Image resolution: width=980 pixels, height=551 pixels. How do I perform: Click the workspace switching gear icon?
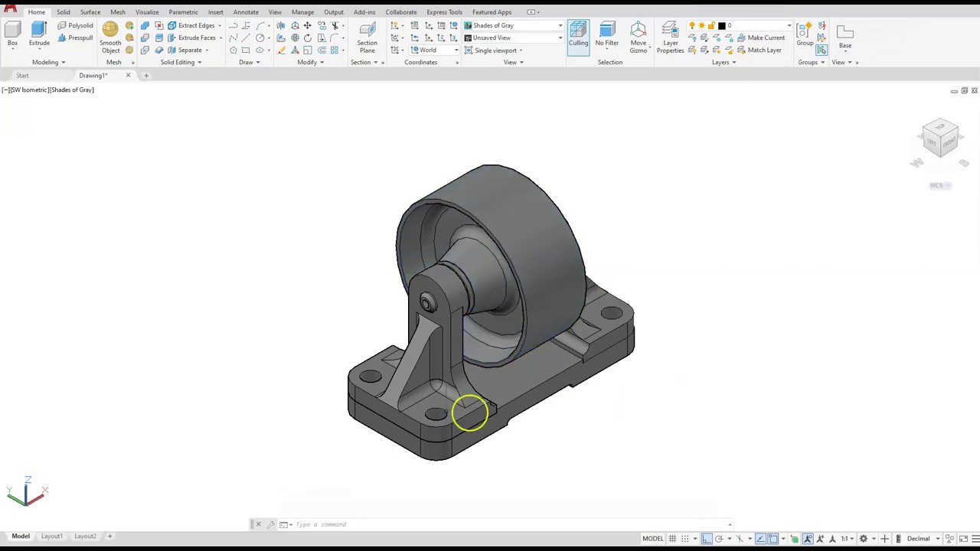pos(863,539)
